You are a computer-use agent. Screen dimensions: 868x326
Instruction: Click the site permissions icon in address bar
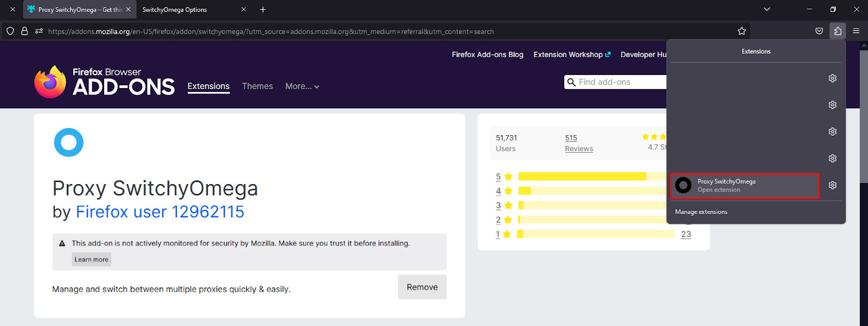click(39, 31)
